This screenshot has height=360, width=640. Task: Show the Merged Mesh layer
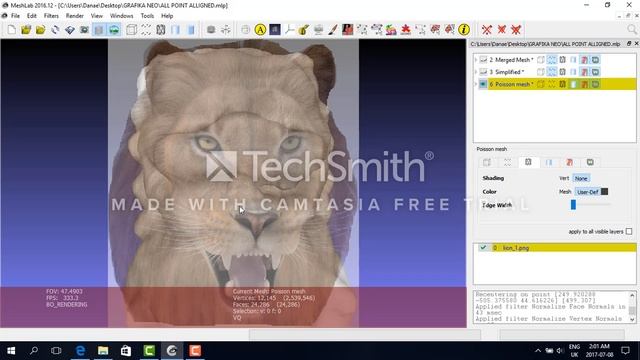click(483, 60)
